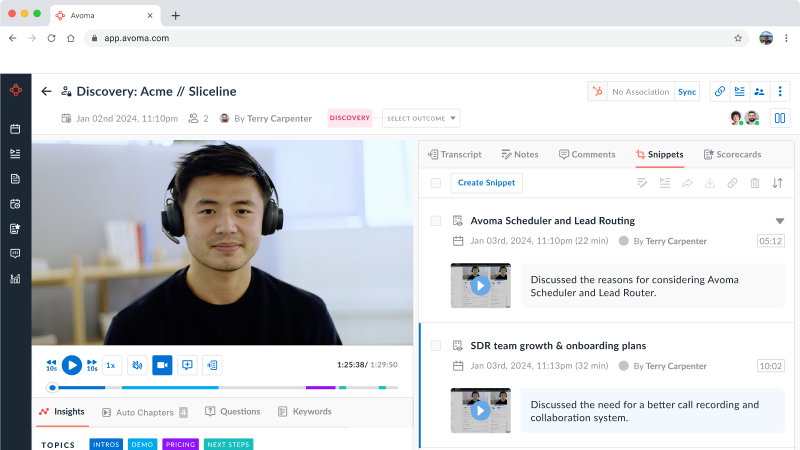The height and width of the screenshot is (450, 800).
Task: Click the DISCOVERY purpose tag
Action: click(349, 118)
